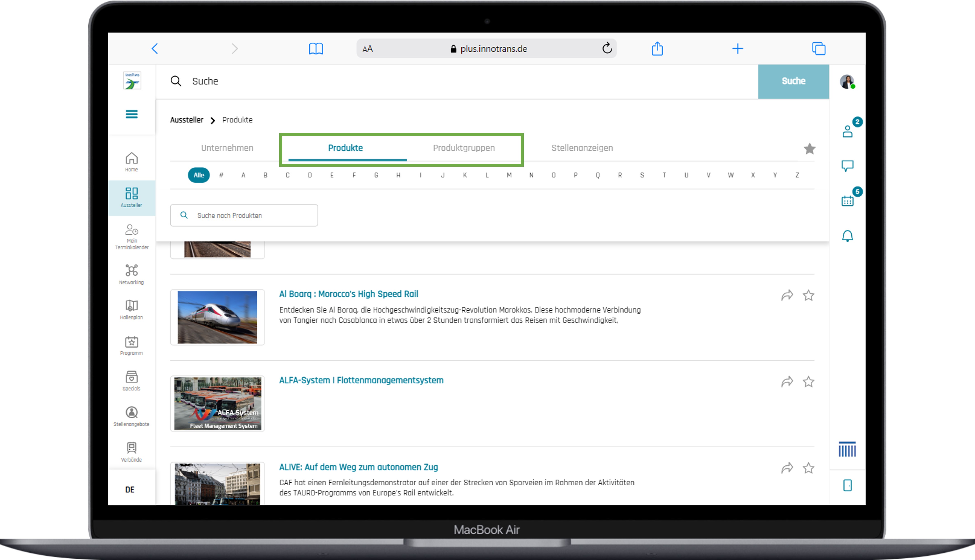Open ALIVE: Auf dem Weg zum autonomen Zug

(x=358, y=467)
